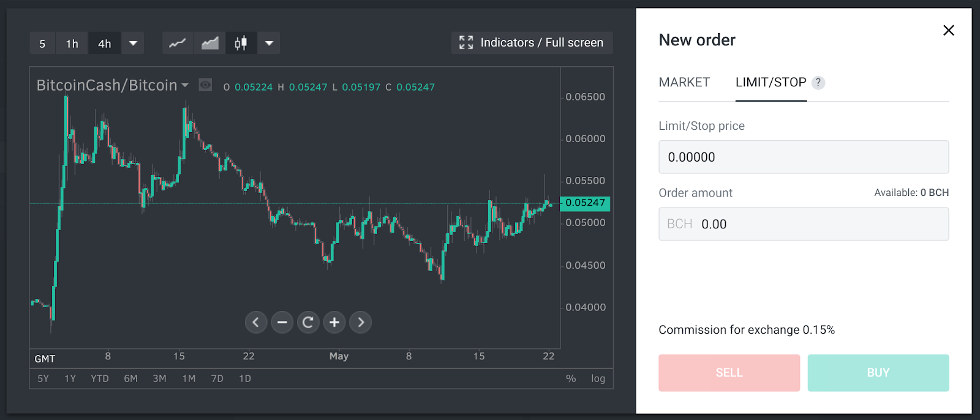Pan chart left with arrow button
The image size is (980, 420).
256,322
